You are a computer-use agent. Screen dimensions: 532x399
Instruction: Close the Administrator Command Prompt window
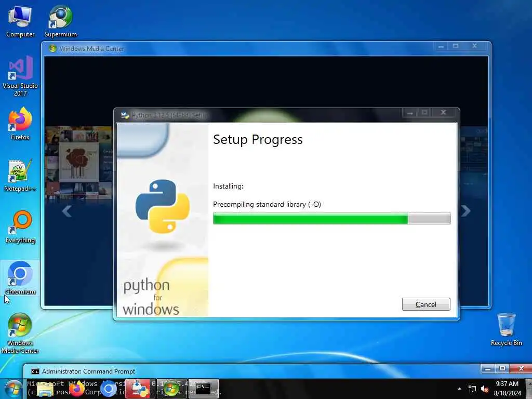pos(522,368)
